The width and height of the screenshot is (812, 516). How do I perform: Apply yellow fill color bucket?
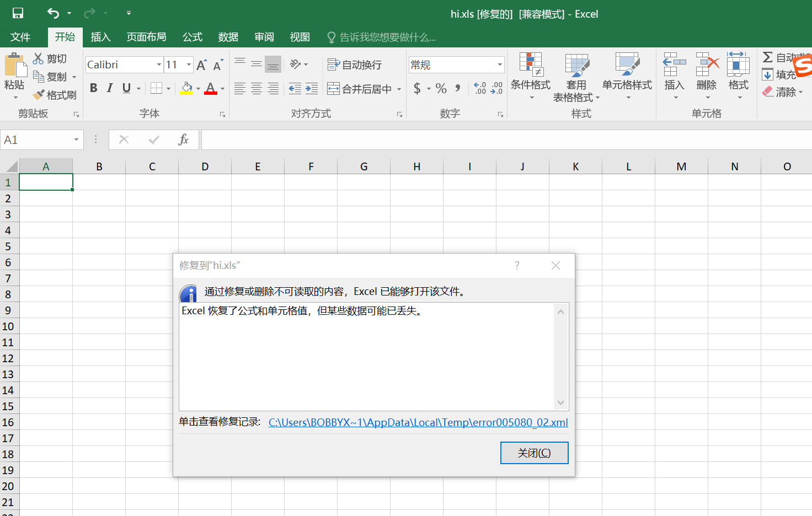[186, 88]
